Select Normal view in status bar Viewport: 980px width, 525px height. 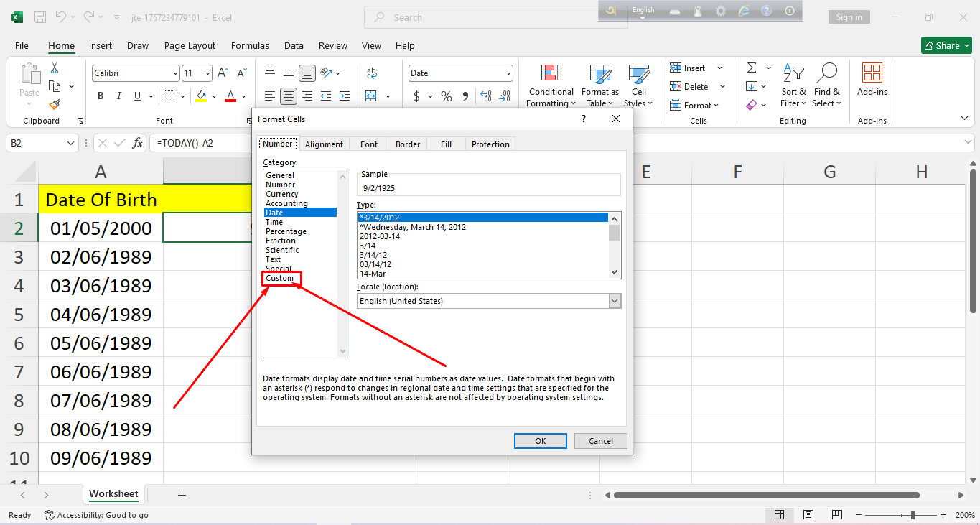pyautogui.click(x=779, y=515)
